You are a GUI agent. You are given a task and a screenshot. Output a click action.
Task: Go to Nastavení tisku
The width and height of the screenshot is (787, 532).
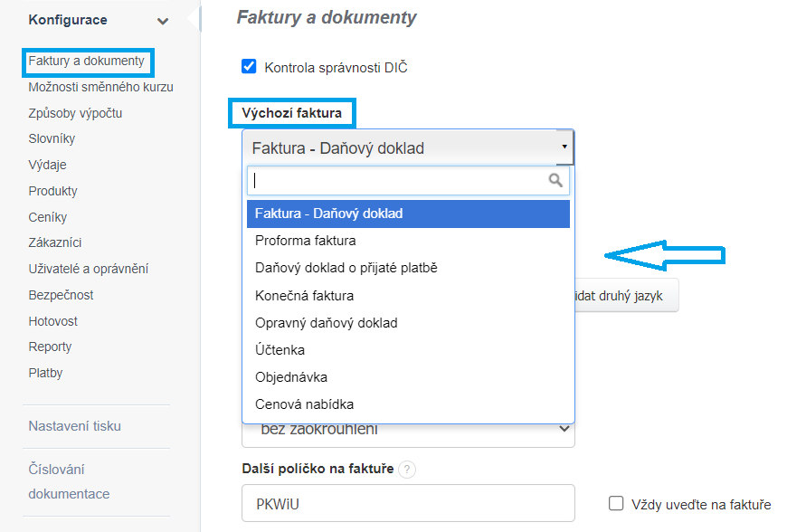(74, 426)
